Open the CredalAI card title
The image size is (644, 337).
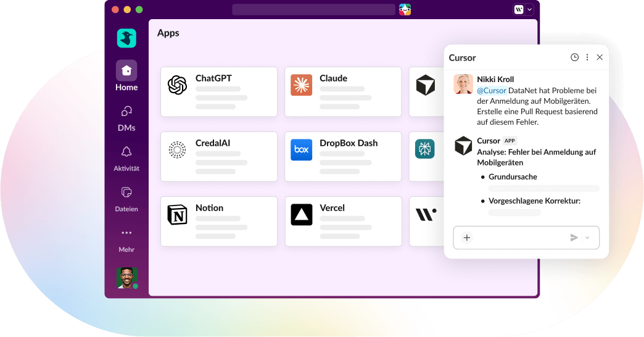pyautogui.click(x=213, y=143)
